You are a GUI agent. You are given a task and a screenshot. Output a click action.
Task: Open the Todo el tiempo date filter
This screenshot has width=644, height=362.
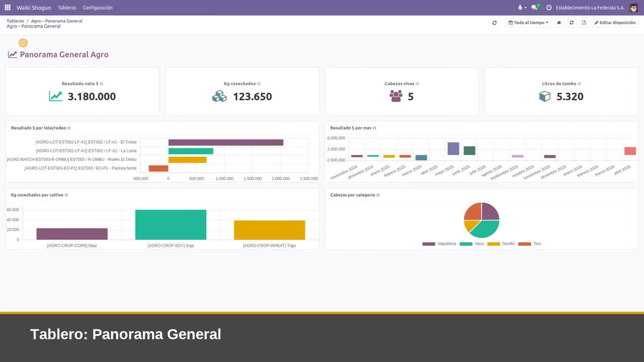point(528,23)
